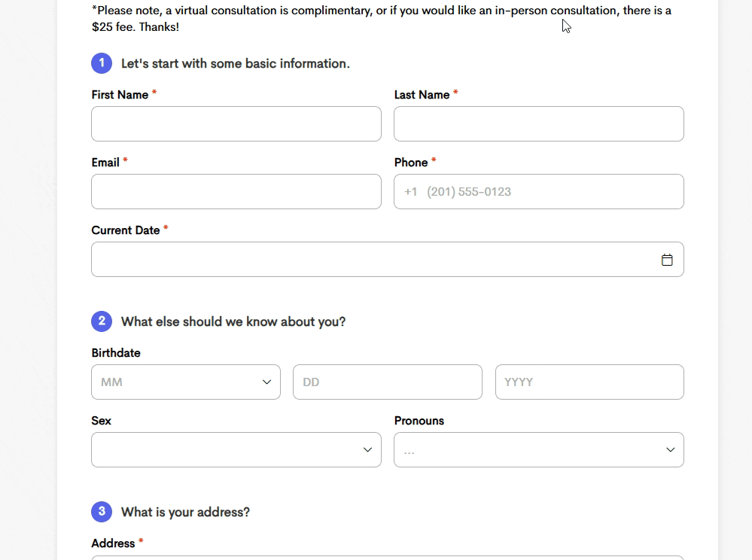Click into the Email input field
This screenshot has width=752, height=560.
pyautogui.click(x=236, y=191)
